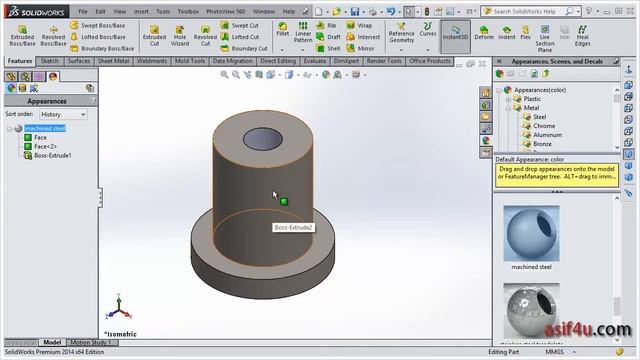
Task: Open the Sort order History dropdown
Action: 63,114
